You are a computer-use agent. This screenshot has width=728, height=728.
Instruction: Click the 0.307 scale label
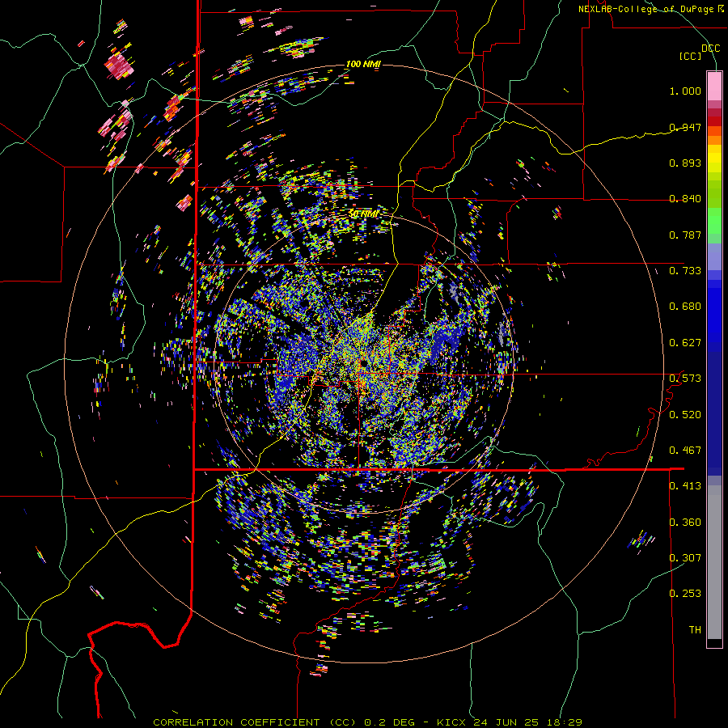[x=685, y=557]
